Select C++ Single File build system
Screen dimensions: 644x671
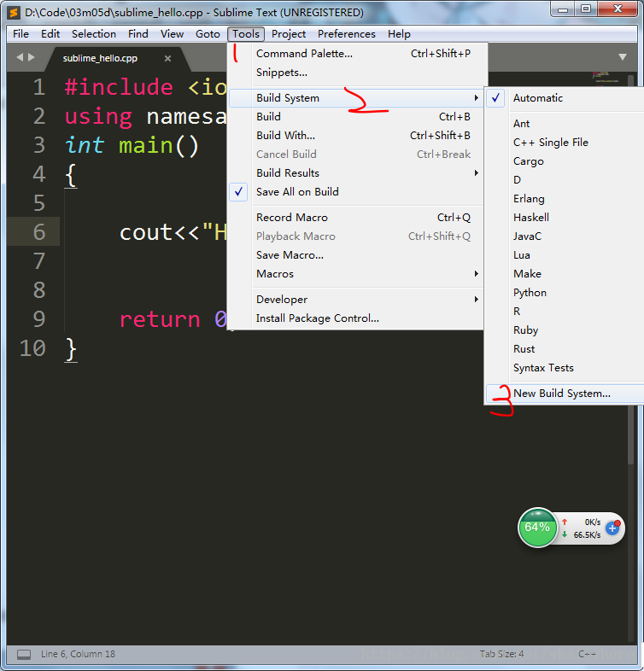(565, 143)
